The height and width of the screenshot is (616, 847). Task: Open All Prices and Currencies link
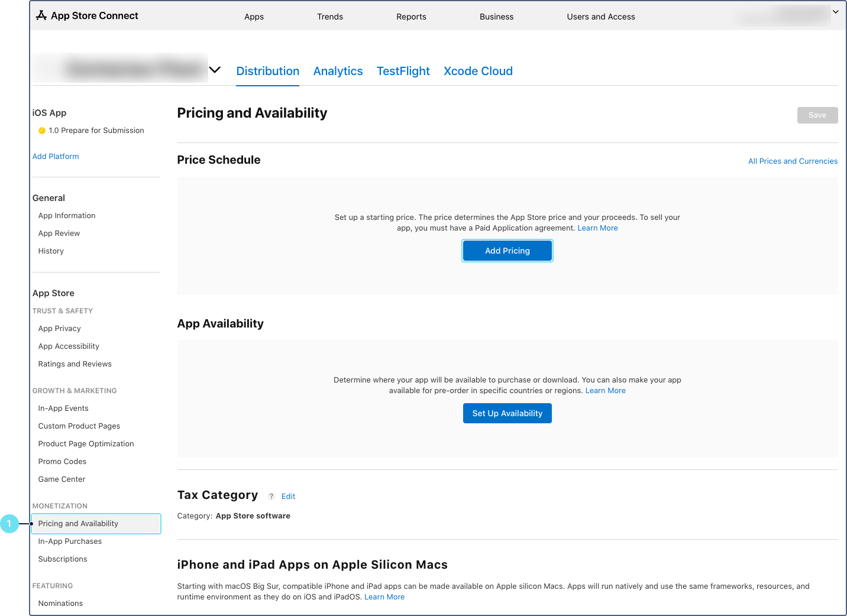[793, 161]
